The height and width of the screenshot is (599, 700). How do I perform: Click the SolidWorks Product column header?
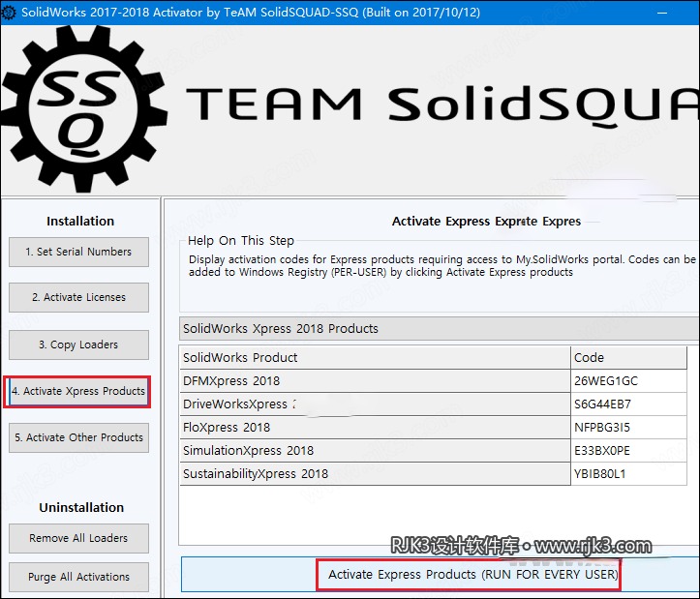tap(375, 357)
